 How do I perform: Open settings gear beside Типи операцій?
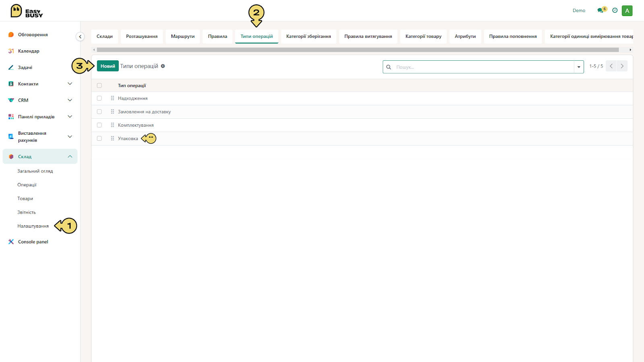click(x=163, y=66)
